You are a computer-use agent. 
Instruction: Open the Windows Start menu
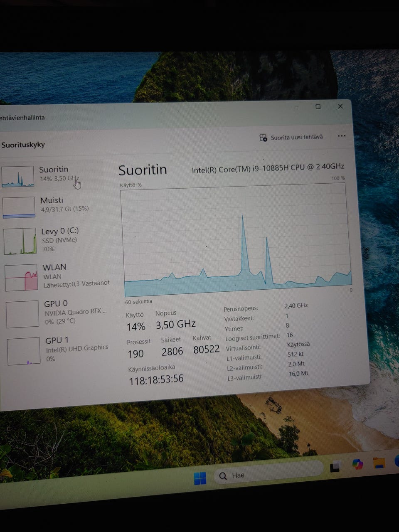tap(200, 478)
